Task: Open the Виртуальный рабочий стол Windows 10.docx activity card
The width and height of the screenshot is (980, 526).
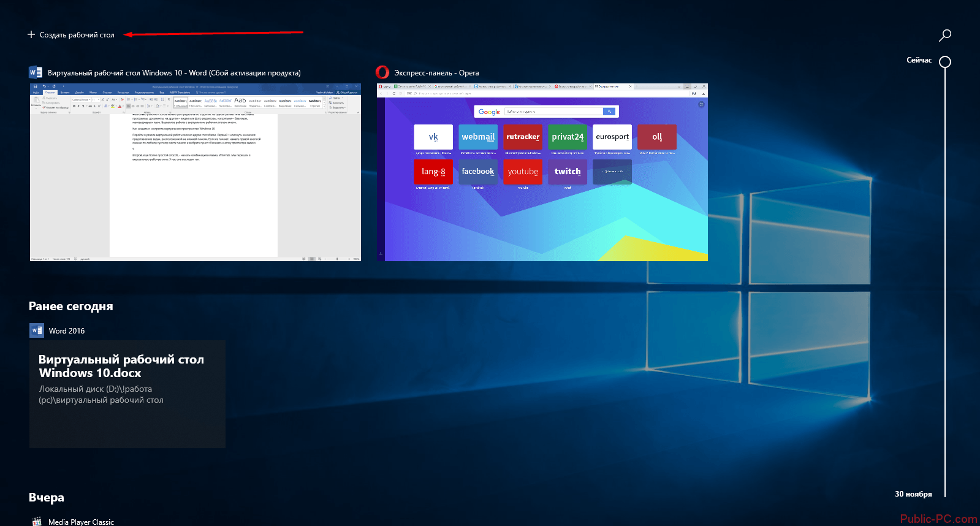Action: pyautogui.click(x=127, y=394)
